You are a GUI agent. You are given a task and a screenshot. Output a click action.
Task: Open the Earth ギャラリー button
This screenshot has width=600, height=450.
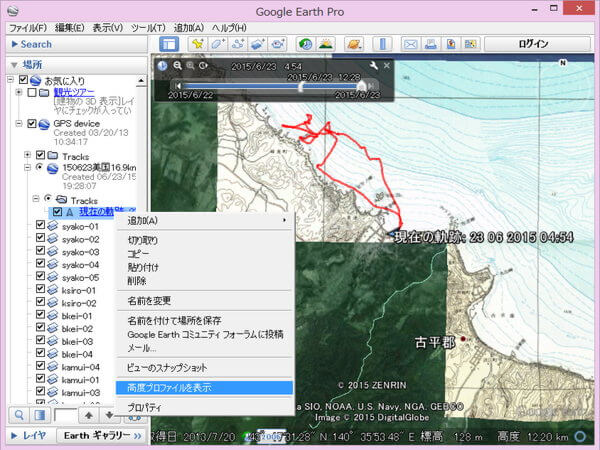point(101,436)
